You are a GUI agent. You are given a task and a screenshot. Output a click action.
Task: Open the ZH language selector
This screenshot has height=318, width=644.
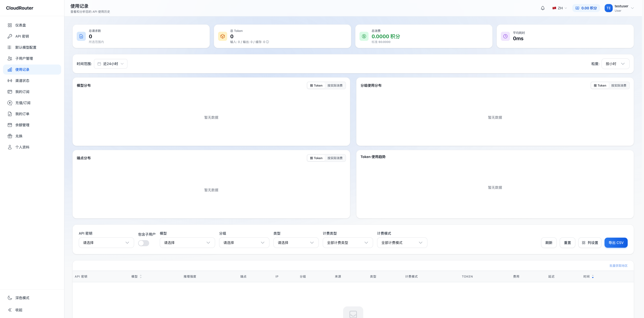point(559,8)
